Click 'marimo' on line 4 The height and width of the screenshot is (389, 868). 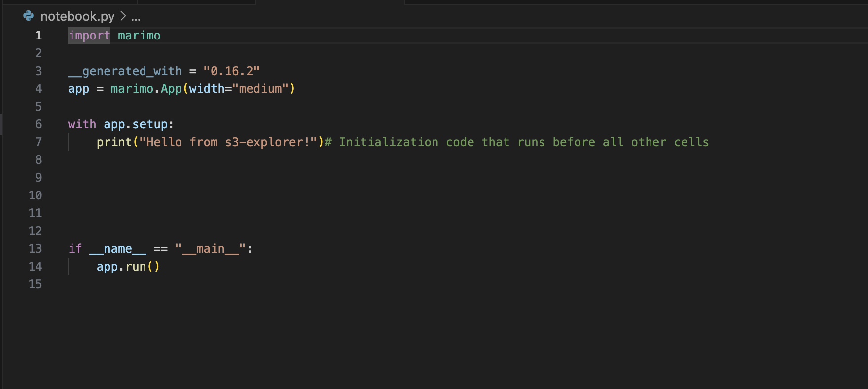(132, 89)
